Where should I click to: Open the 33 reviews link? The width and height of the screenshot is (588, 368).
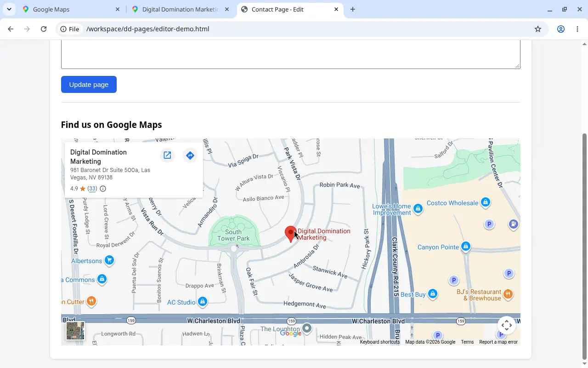click(92, 189)
